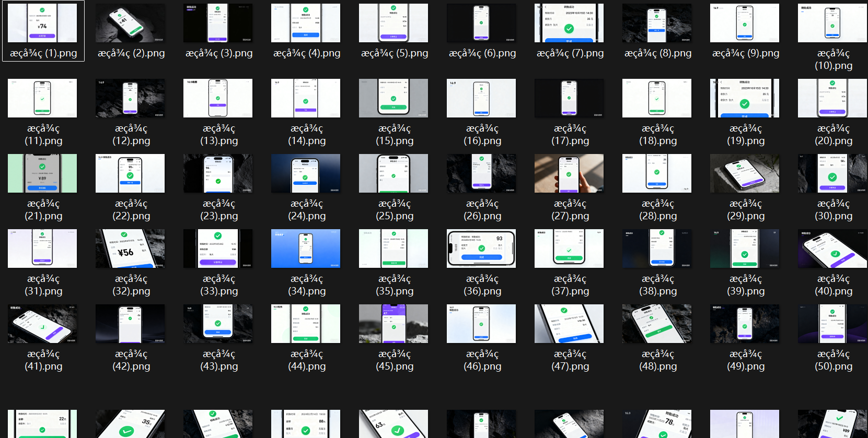Click the thumbnail for file (24).png
This screenshot has width=868, height=438.
pyautogui.click(x=306, y=173)
